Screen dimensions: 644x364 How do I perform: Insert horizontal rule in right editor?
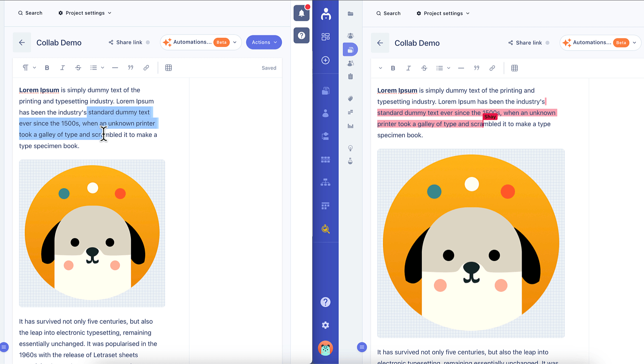[461, 68]
